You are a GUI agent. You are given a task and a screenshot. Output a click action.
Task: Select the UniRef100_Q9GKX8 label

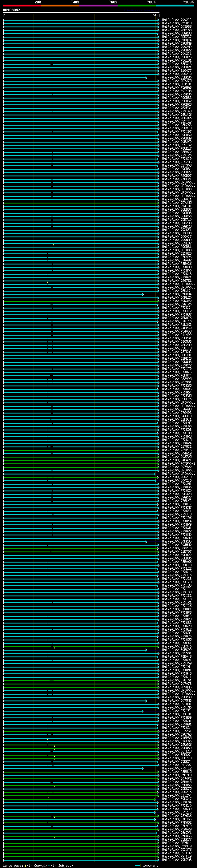point(177,226)
